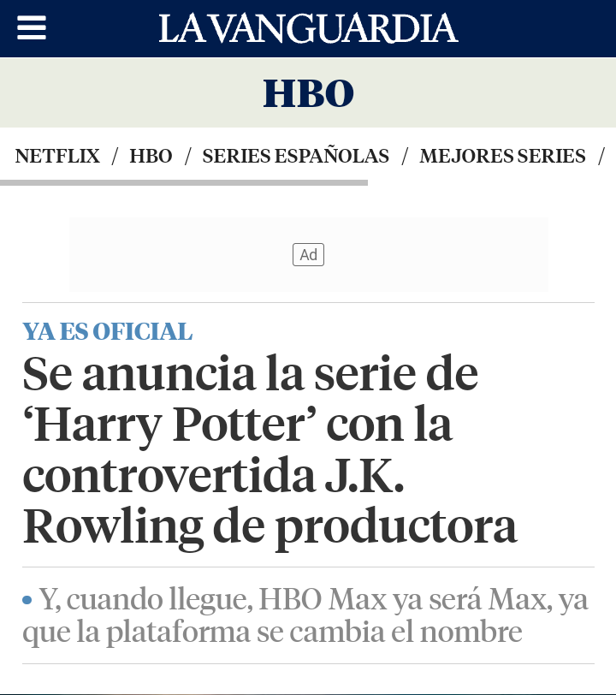The width and height of the screenshot is (616, 695).
Task: Click the light green HBO section band
Action: [x=308, y=92]
